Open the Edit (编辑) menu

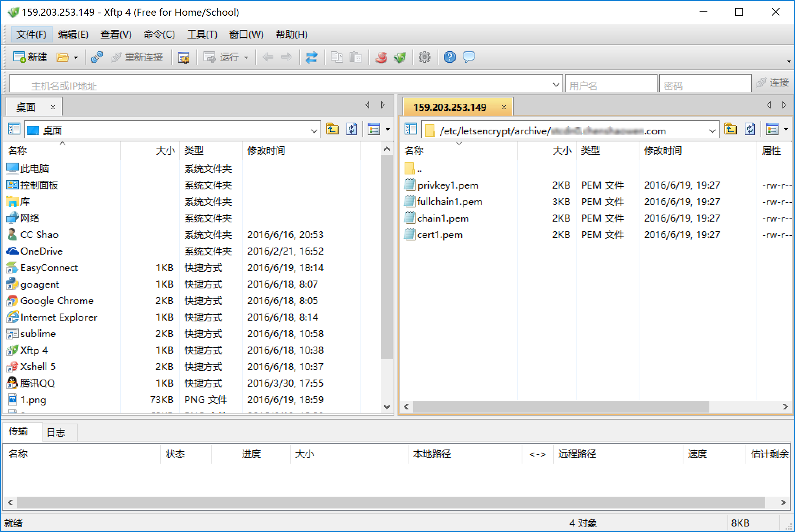coord(73,35)
